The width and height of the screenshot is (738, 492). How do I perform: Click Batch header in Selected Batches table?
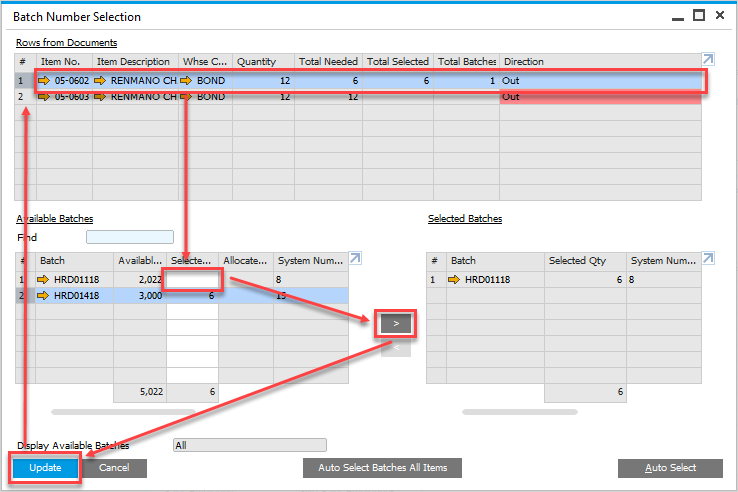click(x=495, y=261)
